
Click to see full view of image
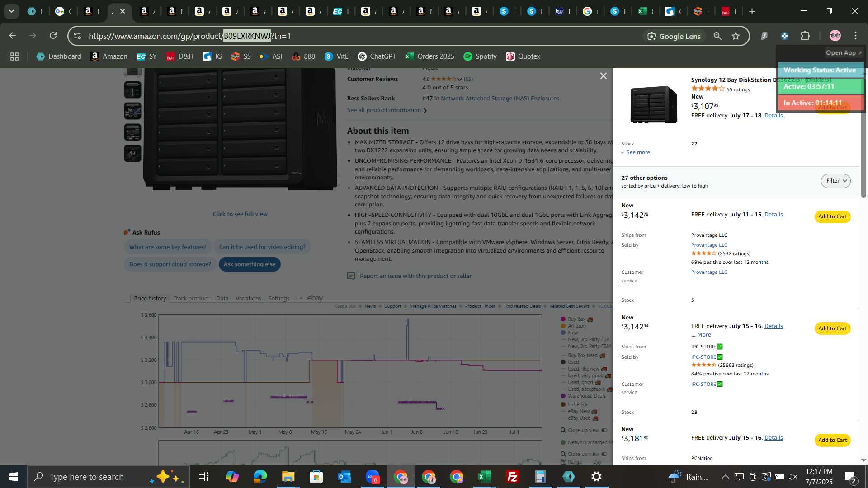point(240,214)
